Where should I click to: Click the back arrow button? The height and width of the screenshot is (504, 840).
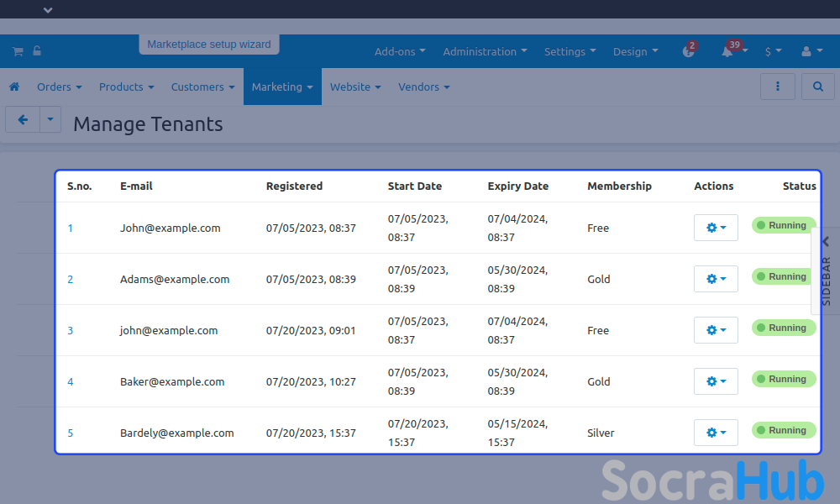[23, 120]
